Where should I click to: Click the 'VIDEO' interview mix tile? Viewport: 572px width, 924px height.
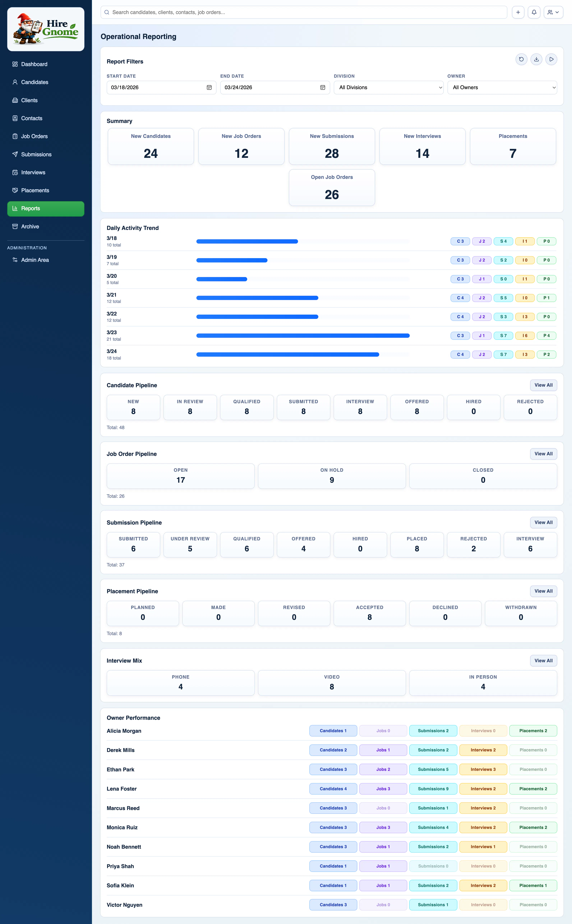coord(332,683)
